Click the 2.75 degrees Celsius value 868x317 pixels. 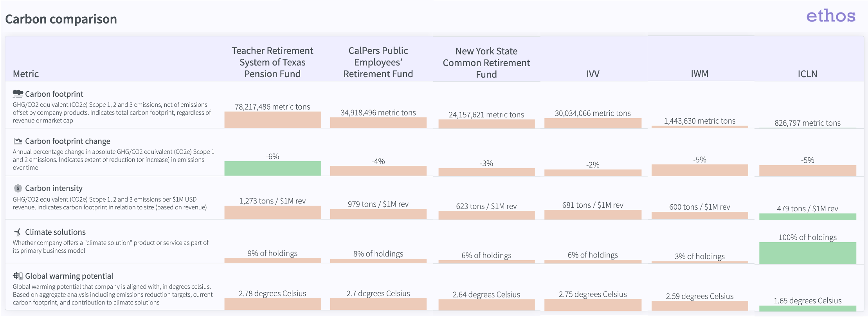coord(593,294)
